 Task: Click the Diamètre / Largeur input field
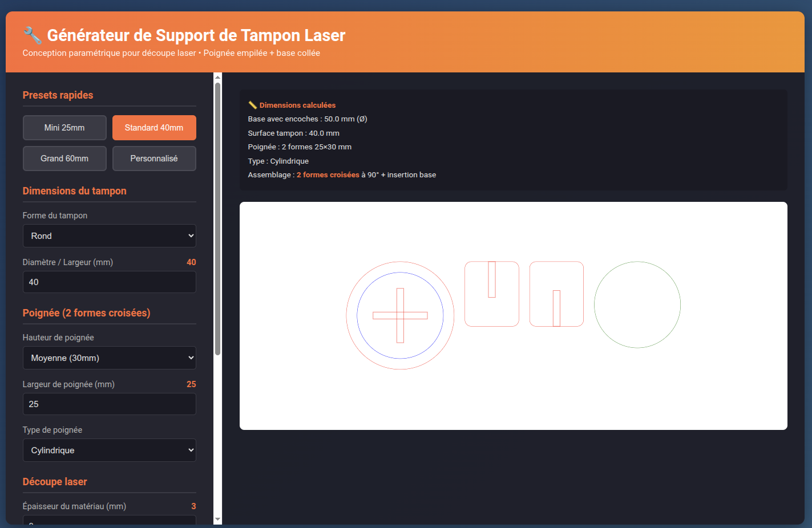109,282
